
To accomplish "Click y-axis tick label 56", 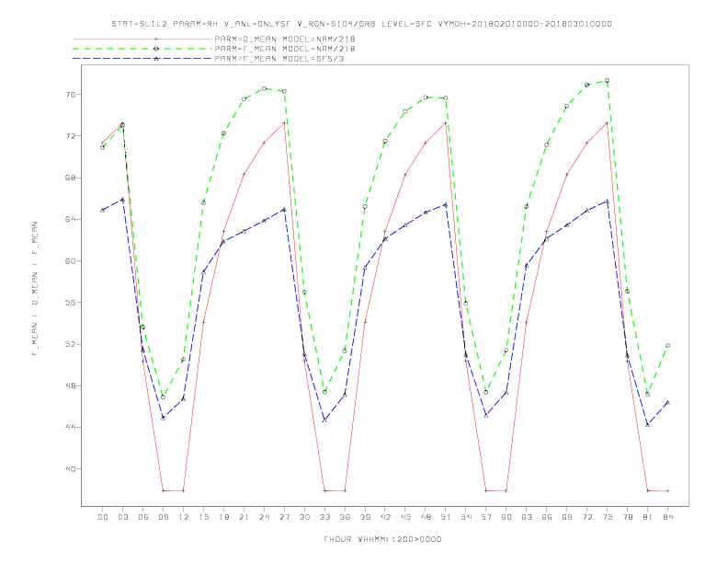I will [x=71, y=303].
